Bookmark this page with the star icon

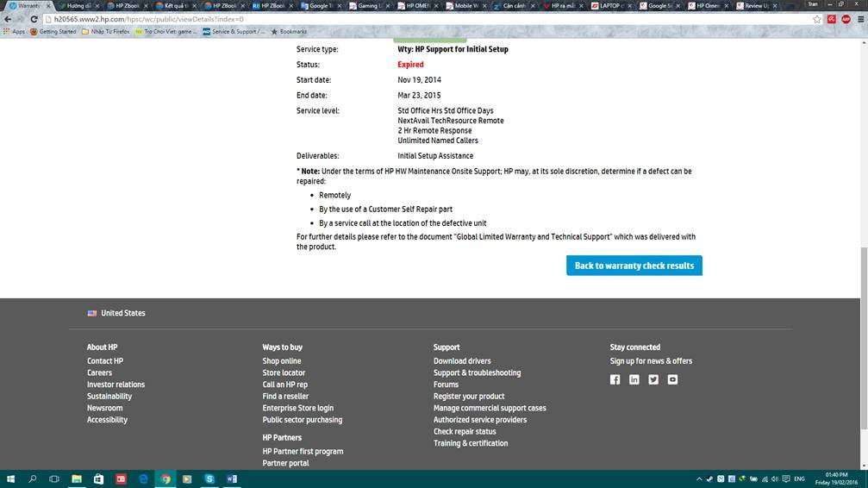[x=817, y=19]
